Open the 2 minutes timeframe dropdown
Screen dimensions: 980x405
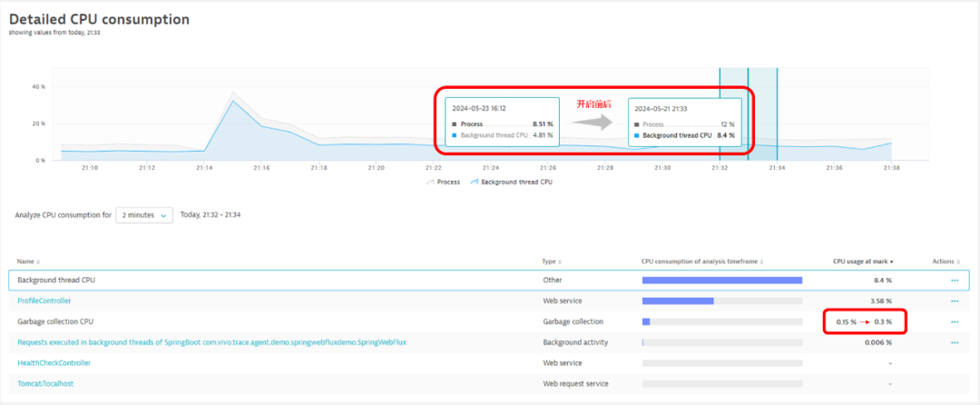pyautogui.click(x=143, y=215)
